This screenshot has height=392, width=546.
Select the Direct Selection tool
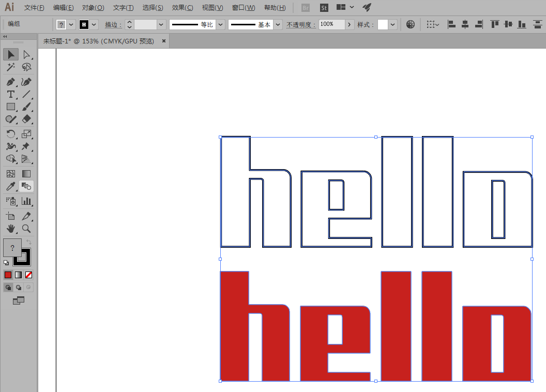pos(26,54)
